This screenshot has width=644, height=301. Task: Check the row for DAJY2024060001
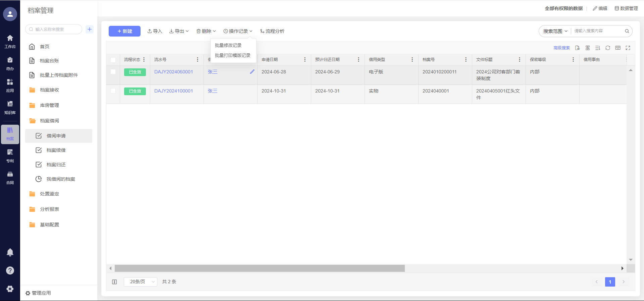tap(113, 72)
